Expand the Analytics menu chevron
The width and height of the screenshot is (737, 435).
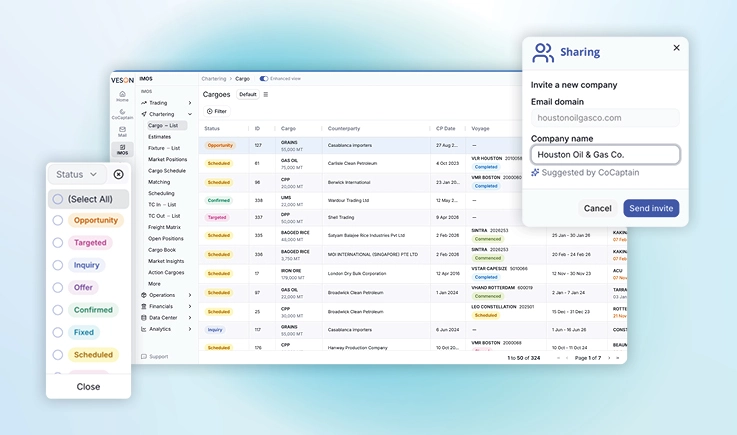[x=190, y=329]
